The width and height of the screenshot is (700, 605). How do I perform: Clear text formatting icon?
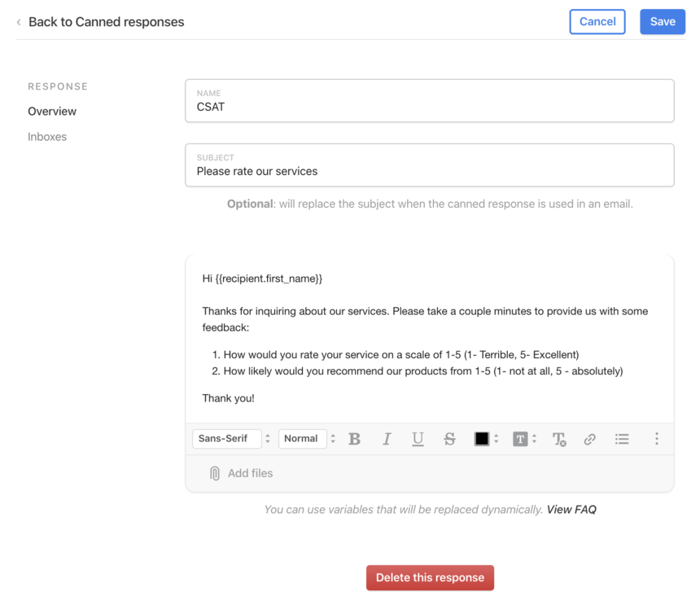pyautogui.click(x=559, y=439)
